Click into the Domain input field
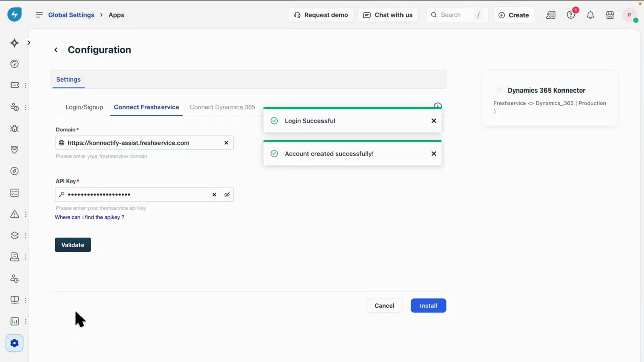The image size is (644, 362). click(144, 143)
